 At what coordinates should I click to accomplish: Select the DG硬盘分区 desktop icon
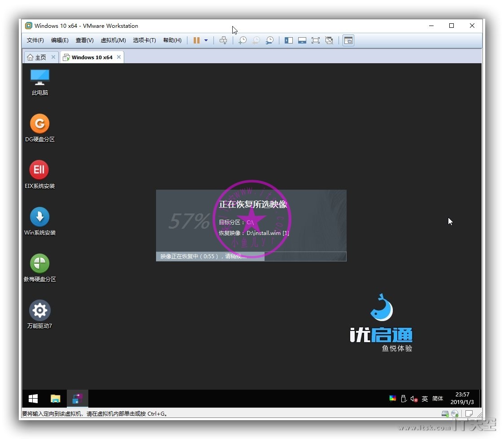40,128
